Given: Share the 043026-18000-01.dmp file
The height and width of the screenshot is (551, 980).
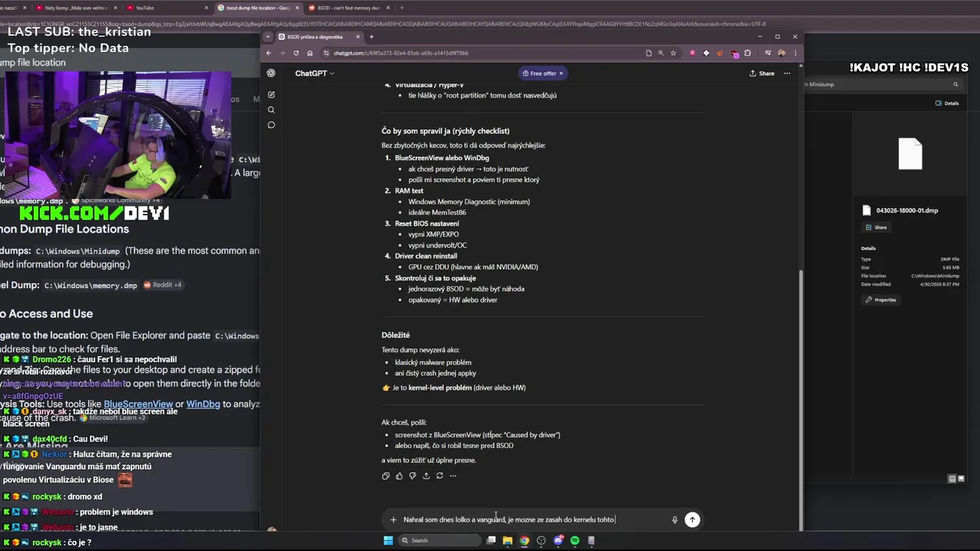Looking at the screenshot, I should pos(877,227).
